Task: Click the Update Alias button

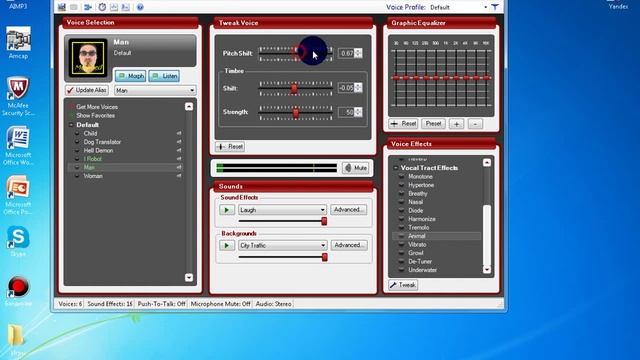Action: [87, 90]
